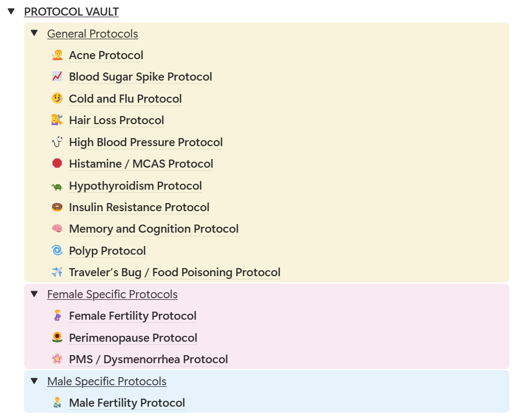
Task: Collapse the Male Specific Protocols arrow
Action: click(x=34, y=381)
